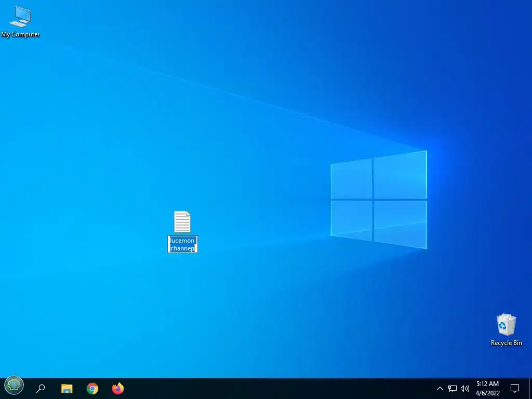This screenshot has height=399, width=532.
Task: Click inside the lucemon channep rename field
Action: point(182,244)
